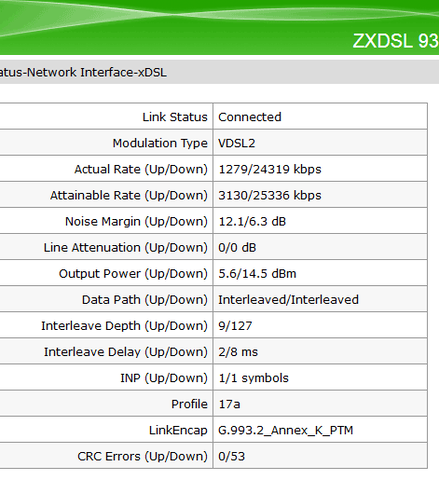Select the CRC Errors (Up/Down) label
439x480 pixels.
coord(142,456)
